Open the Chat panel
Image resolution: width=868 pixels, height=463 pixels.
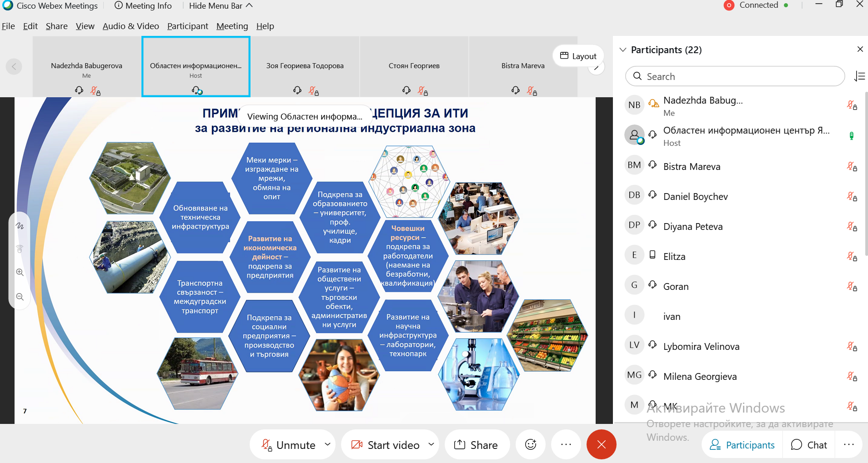point(809,445)
